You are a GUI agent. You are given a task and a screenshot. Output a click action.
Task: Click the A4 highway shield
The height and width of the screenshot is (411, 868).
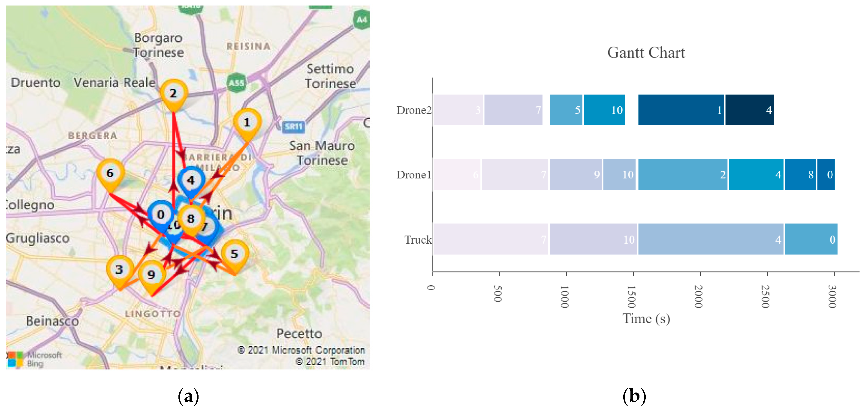click(x=362, y=20)
